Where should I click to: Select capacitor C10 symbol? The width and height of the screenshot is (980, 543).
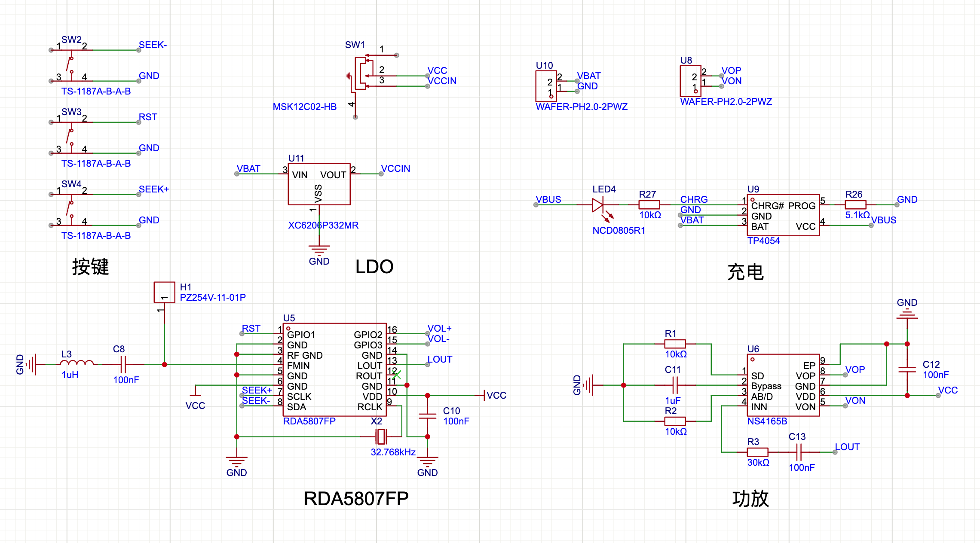(428, 416)
